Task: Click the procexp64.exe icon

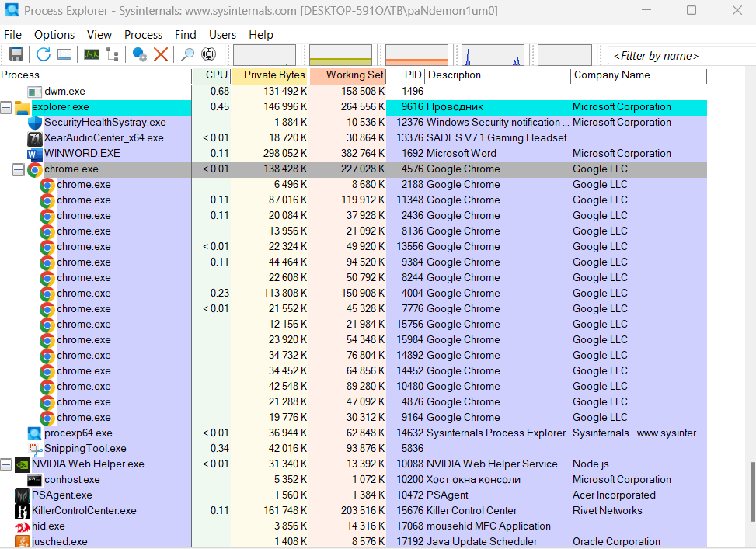Action: coord(35,434)
